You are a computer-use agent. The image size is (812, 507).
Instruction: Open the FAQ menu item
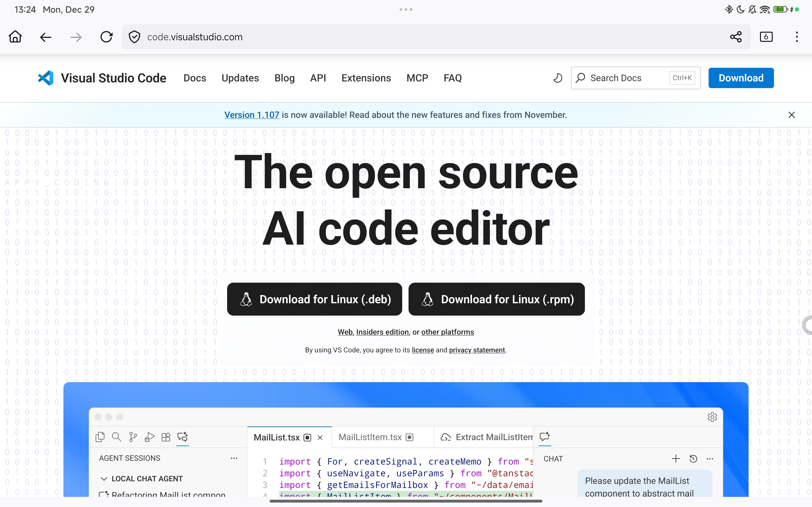pyautogui.click(x=452, y=78)
